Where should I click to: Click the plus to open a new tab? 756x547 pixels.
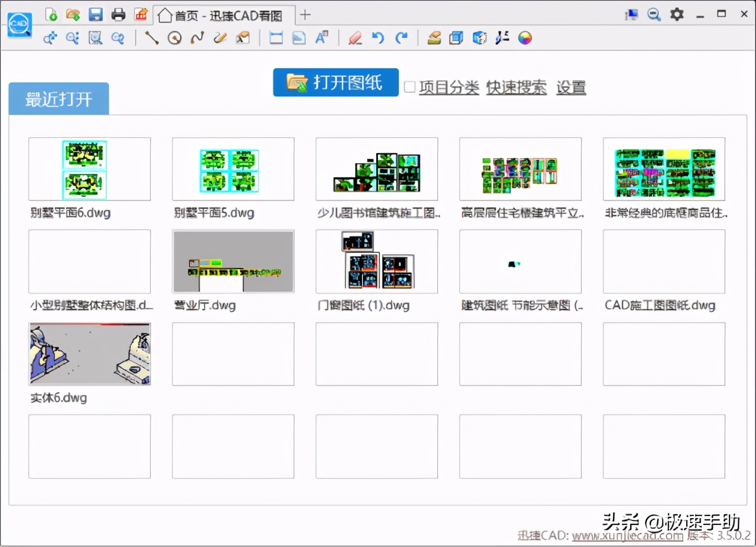click(x=305, y=14)
